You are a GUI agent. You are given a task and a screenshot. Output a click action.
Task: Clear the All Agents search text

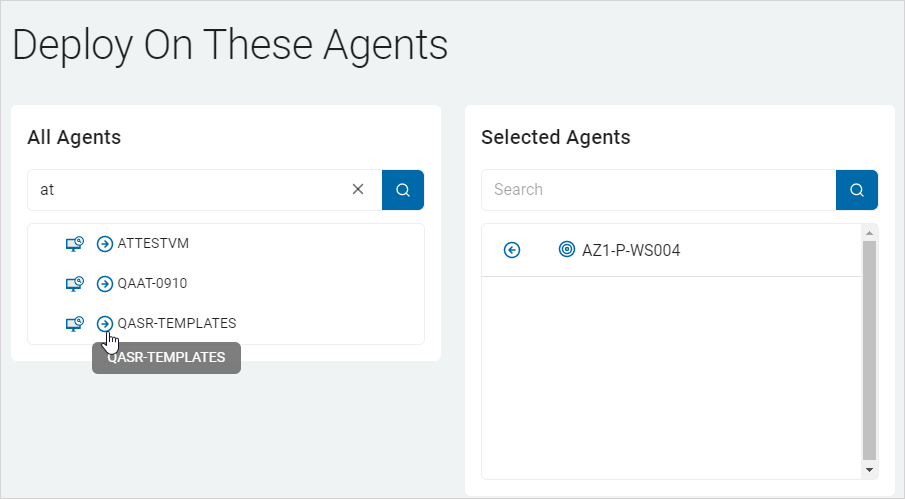358,189
